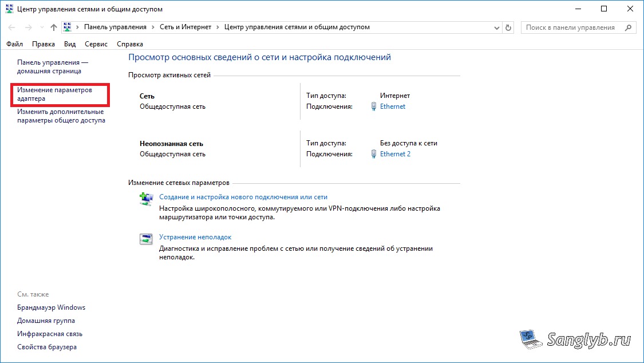
Task: Click the Forward navigation arrow
Action: click(29, 27)
